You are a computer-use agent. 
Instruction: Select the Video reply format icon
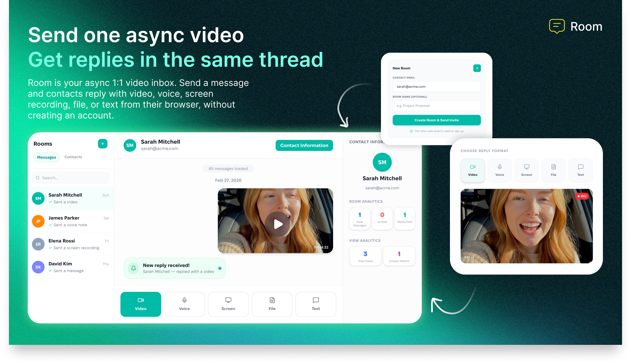[x=141, y=304]
